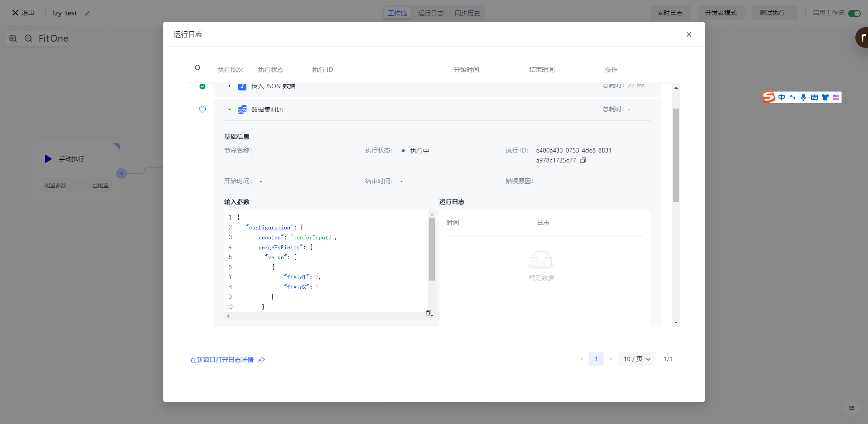Screen dimensions: 868x424
Task: Click the Sogou input method microphone icon
Action: click(803, 97)
